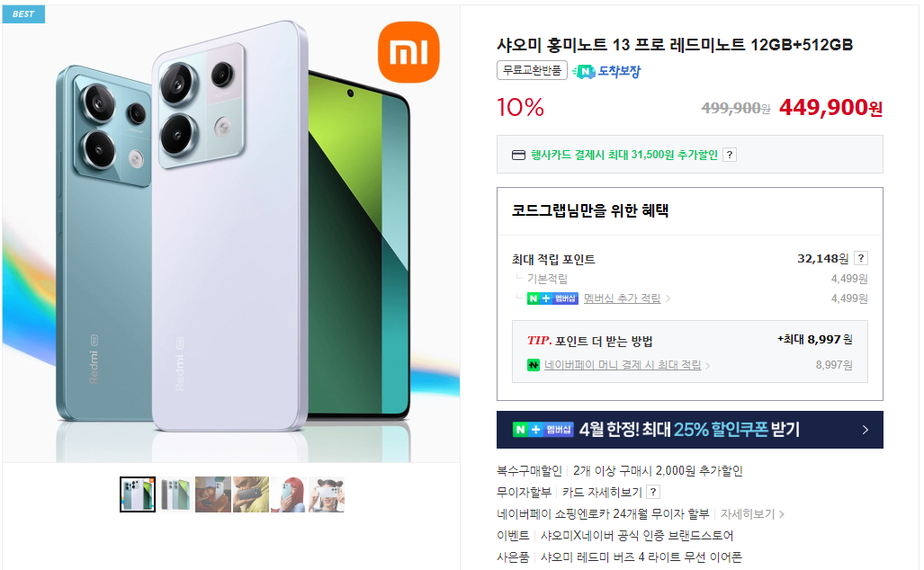Click the 도착보장 arrival guarantee badge

click(x=606, y=71)
